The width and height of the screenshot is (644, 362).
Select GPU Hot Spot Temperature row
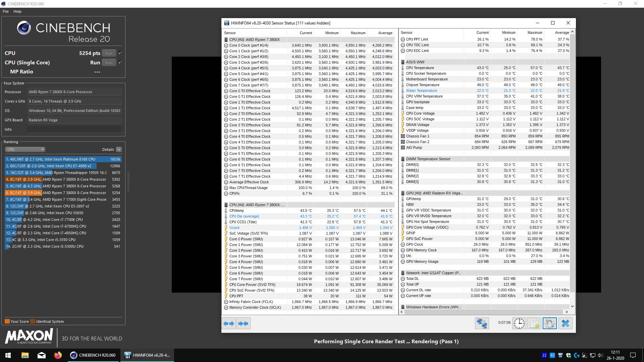coord(485,222)
